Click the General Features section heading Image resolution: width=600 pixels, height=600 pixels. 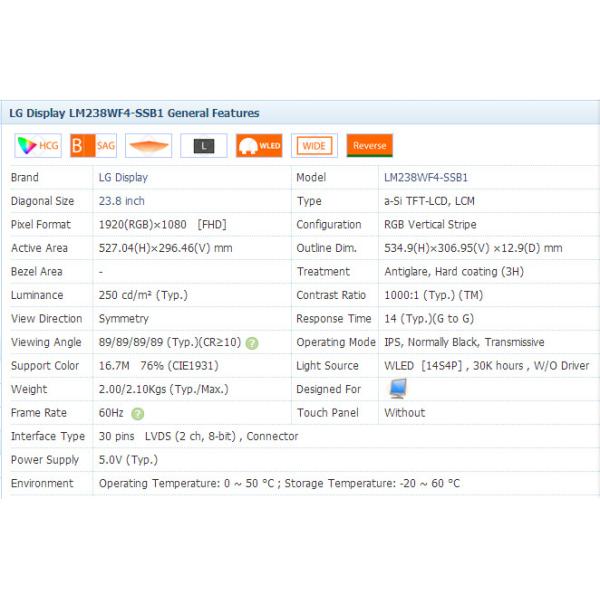pyautogui.click(x=134, y=113)
